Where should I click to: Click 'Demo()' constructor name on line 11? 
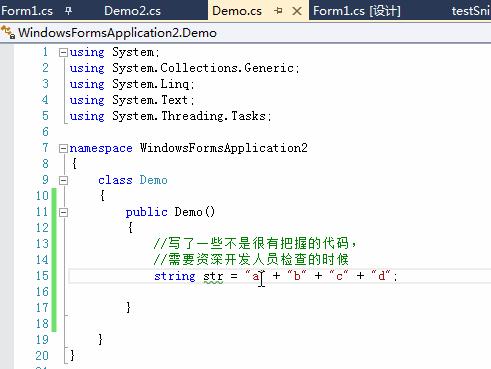pyautogui.click(x=195, y=212)
